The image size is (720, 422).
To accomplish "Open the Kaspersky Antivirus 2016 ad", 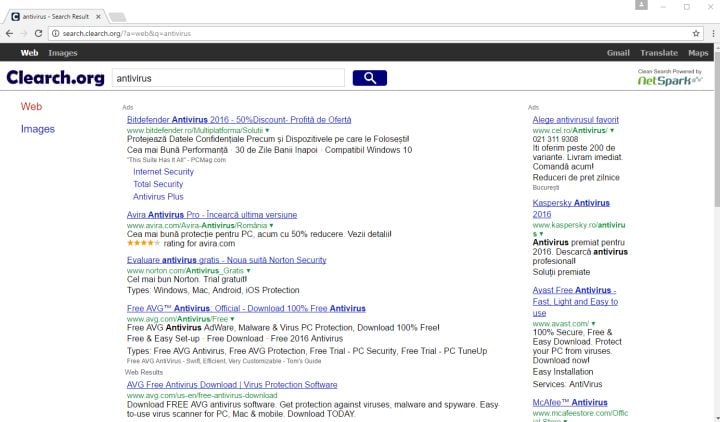I will click(571, 208).
